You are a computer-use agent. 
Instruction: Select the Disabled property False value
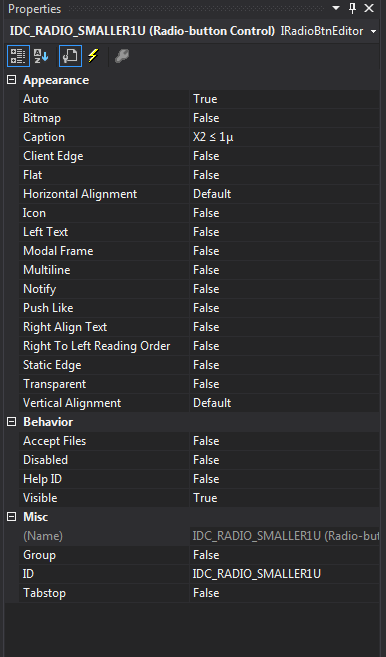pyautogui.click(x=285, y=460)
